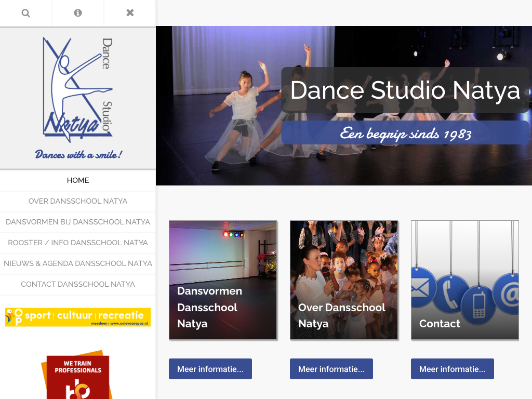Click the envelope icon in Contact tile
The image size is (532, 399).
pyautogui.click(x=421, y=288)
